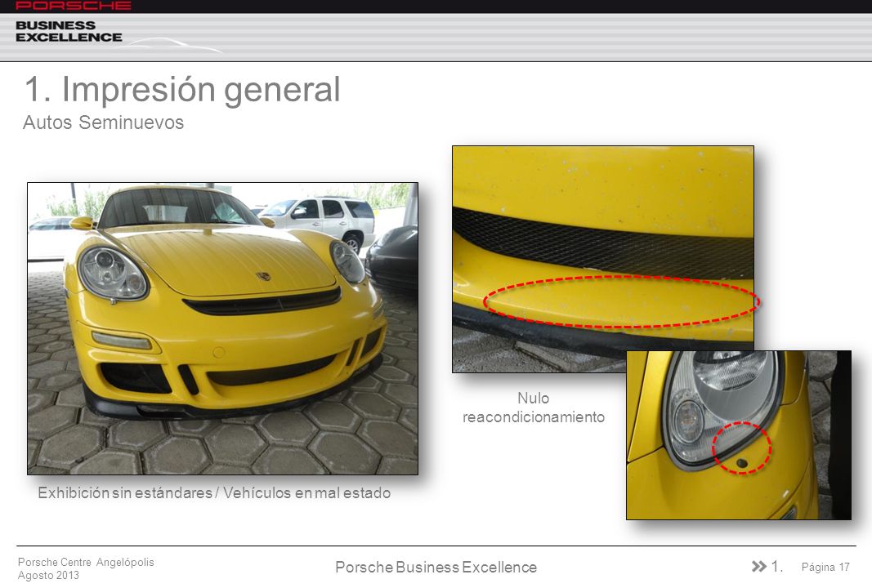The image size is (872, 588).
Task: Click the headlight close-up photo
Action: click(x=739, y=435)
